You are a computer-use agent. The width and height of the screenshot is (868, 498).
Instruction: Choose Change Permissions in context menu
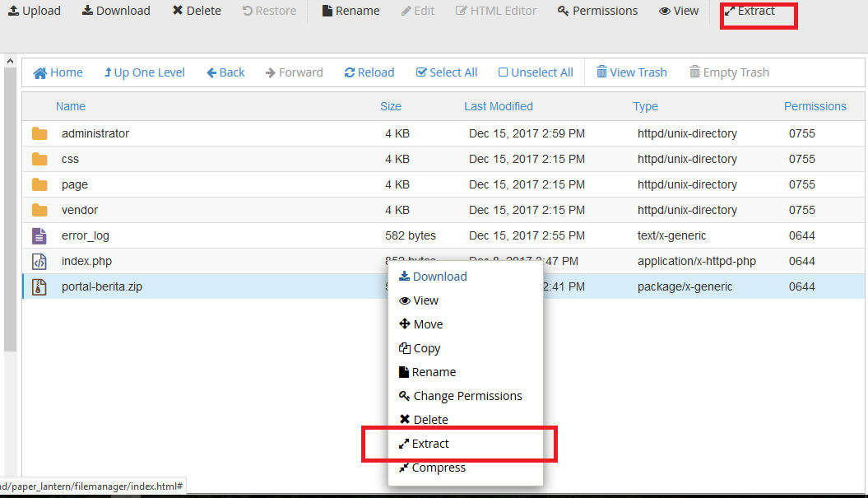[x=466, y=396]
